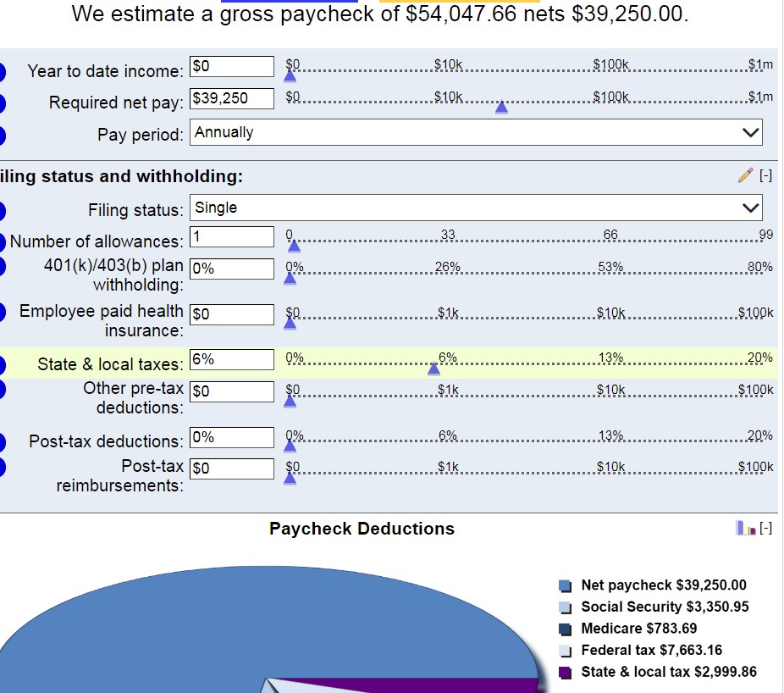Open the Pay period dropdown
The width and height of the screenshot is (784, 693).
click(477, 132)
